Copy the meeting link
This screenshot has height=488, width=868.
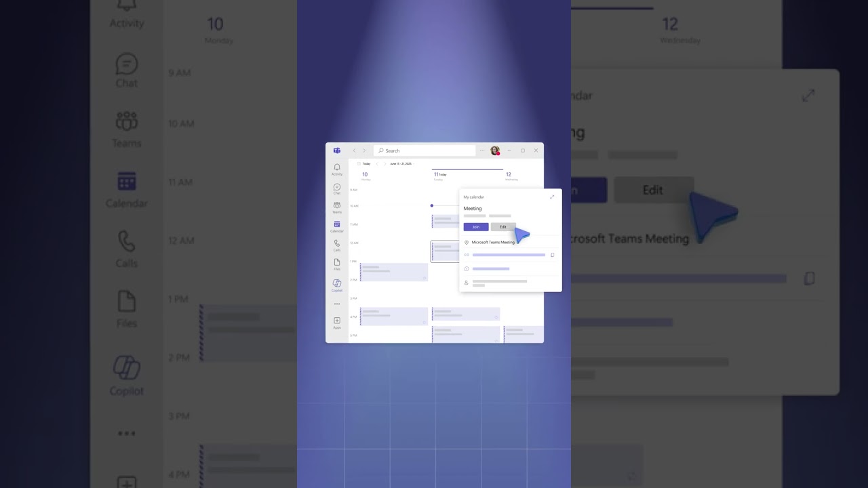coord(552,255)
